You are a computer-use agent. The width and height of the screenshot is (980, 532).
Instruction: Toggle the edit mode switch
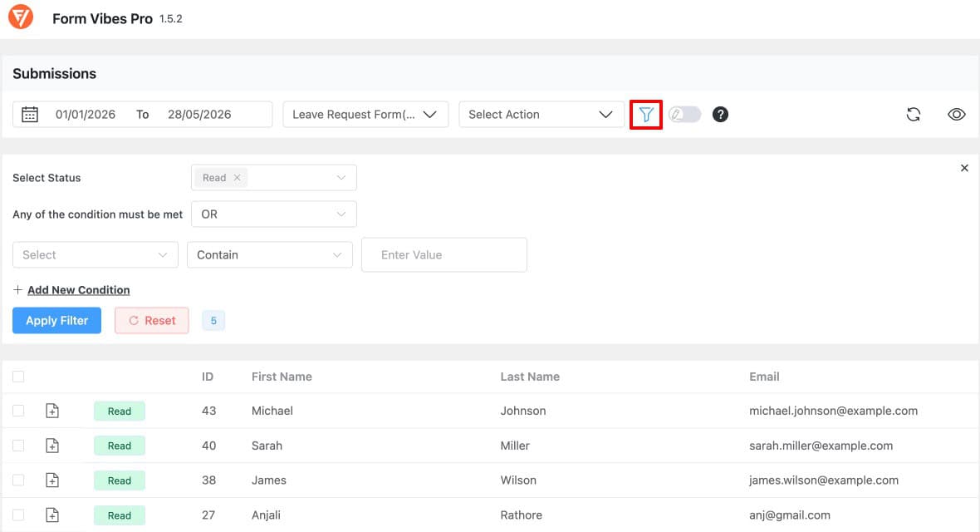point(684,115)
